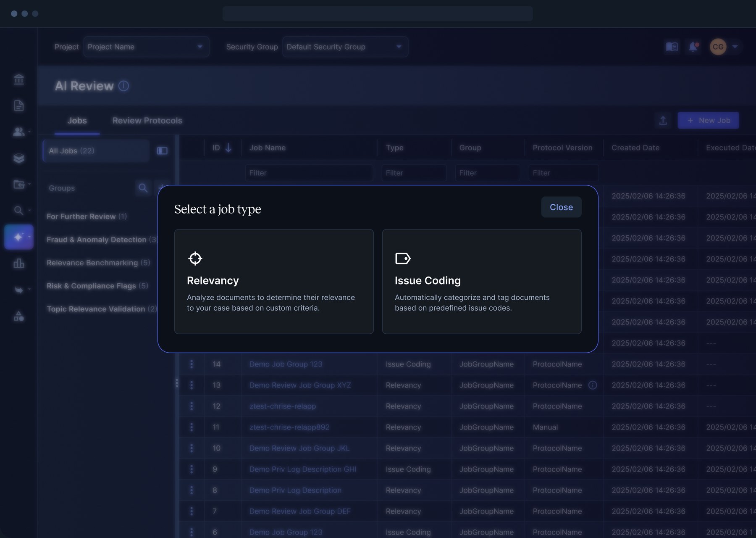Click the Type filter field

(x=414, y=173)
